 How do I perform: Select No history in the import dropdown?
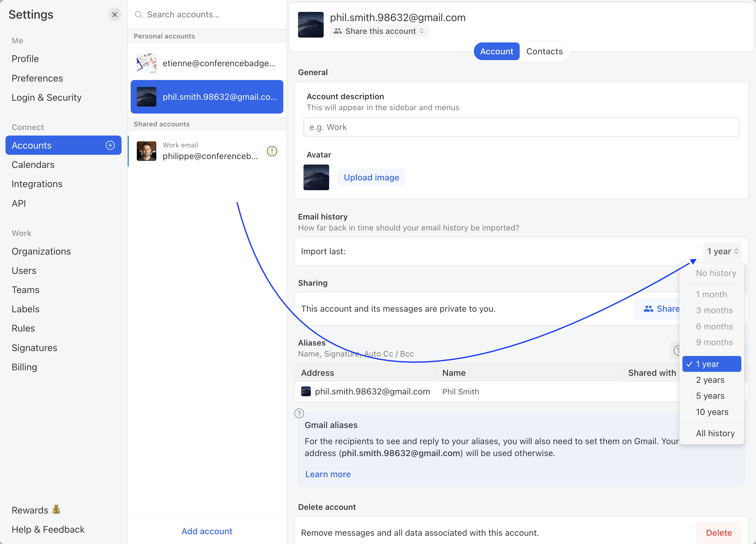point(715,273)
